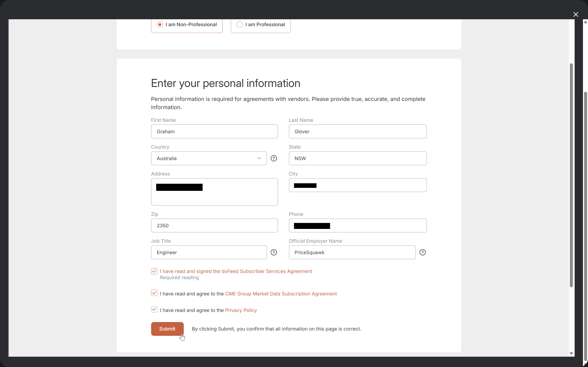Click the Job Title field showing Engineer
Image resolution: width=588 pixels, height=367 pixels.
point(209,252)
